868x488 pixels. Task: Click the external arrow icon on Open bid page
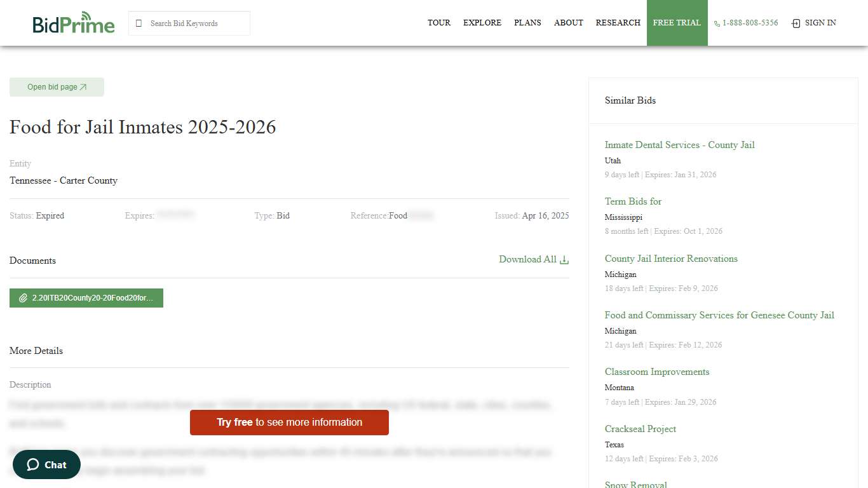(x=83, y=88)
